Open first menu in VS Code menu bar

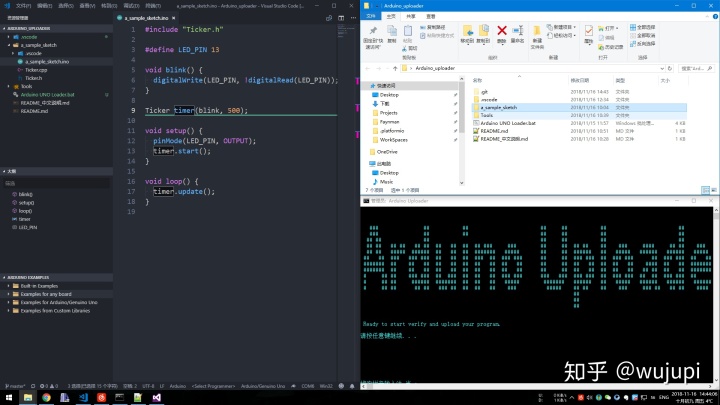tap(23, 6)
